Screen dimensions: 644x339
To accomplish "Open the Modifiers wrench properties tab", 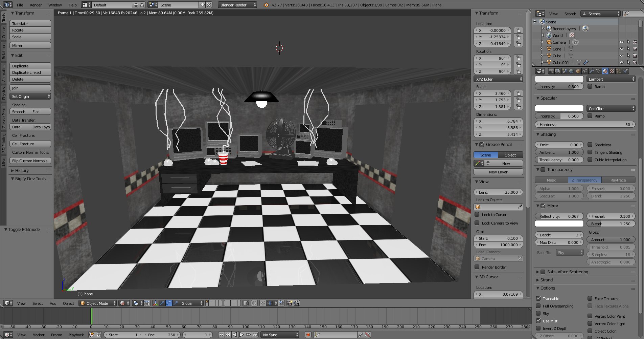I will coord(592,71).
